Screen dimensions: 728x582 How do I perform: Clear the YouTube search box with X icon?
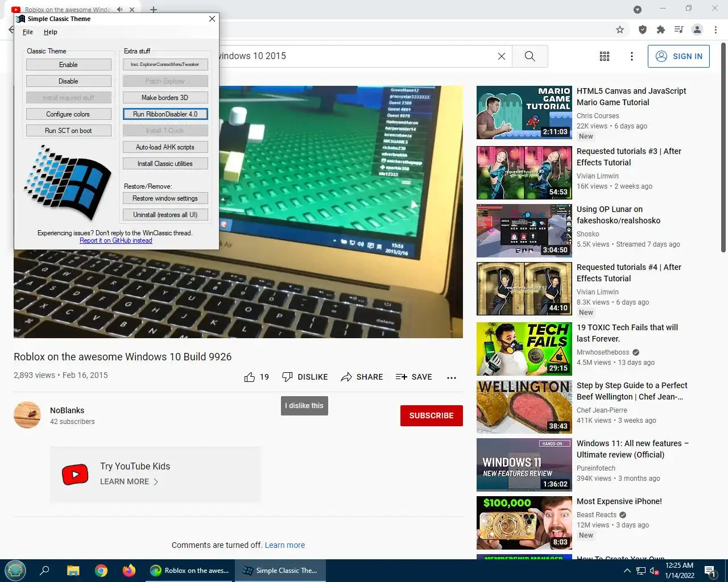[x=502, y=56]
